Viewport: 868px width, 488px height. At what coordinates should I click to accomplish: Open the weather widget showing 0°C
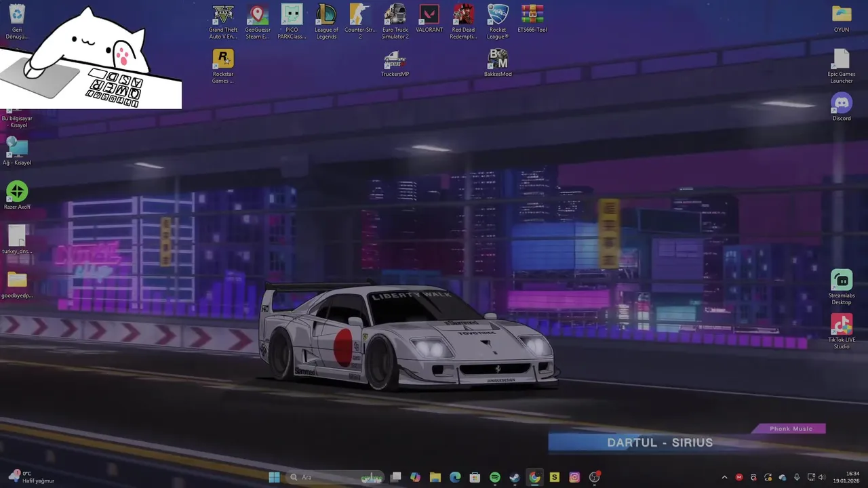pyautogui.click(x=30, y=477)
